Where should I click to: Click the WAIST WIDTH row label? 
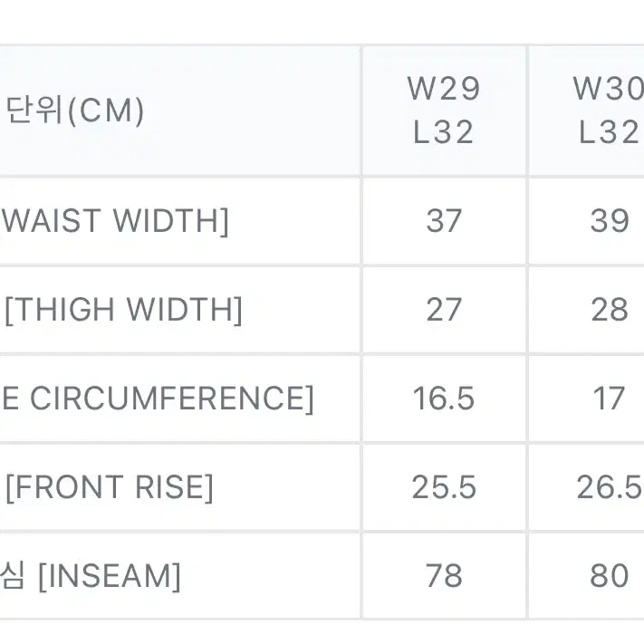[115, 221]
